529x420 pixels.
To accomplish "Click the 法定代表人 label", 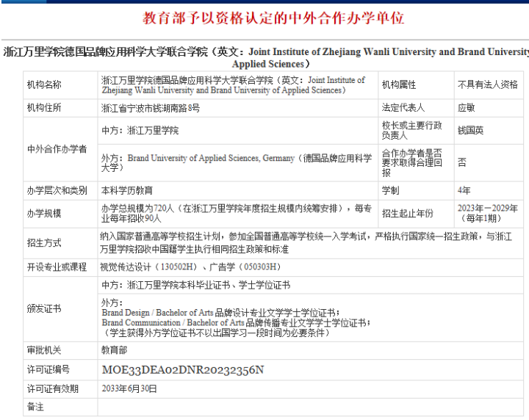I will click(403, 108).
